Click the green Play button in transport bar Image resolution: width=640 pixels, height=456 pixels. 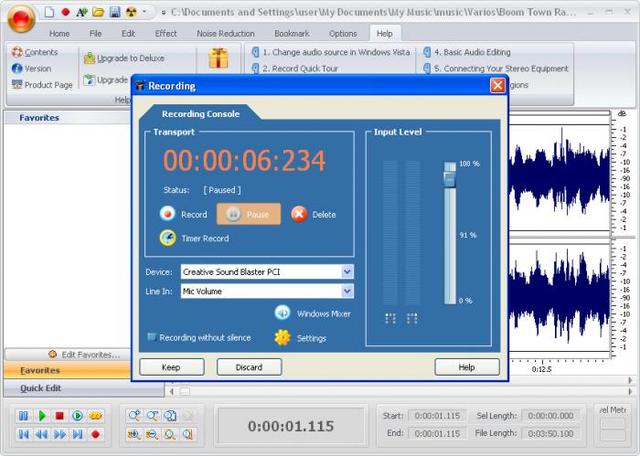42,416
